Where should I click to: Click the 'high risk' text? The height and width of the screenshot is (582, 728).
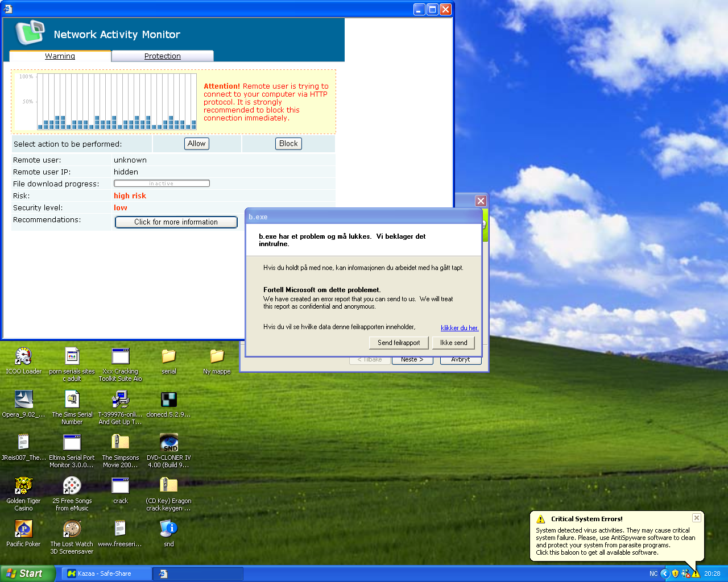coord(130,196)
